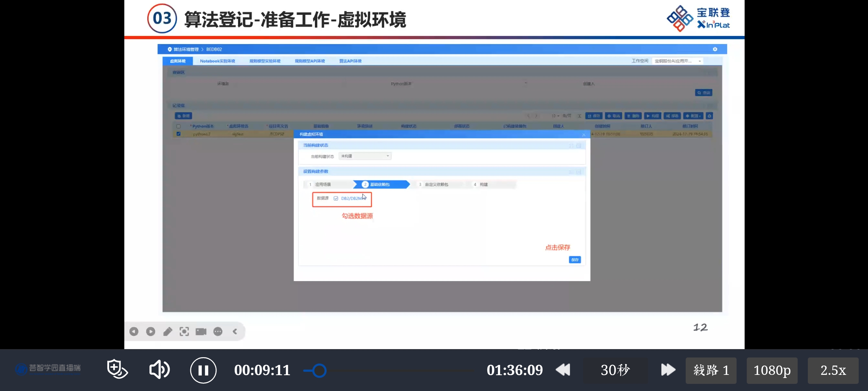Click the blue 保存 button in dialog
This screenshot has width=868, height=391.
[574, 259]
